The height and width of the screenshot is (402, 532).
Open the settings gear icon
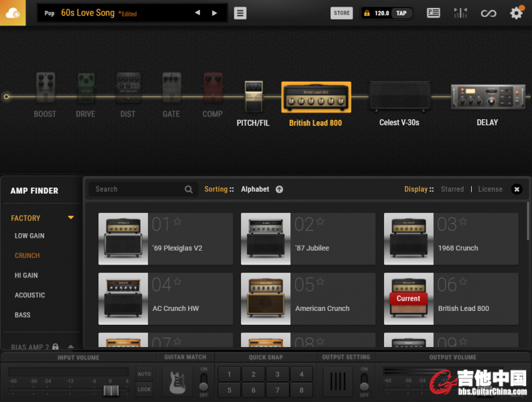(517, 13)
